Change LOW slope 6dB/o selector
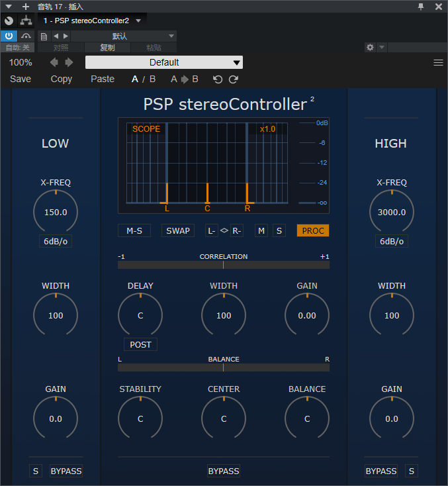The image size is (448, 486). click(56, 242)
